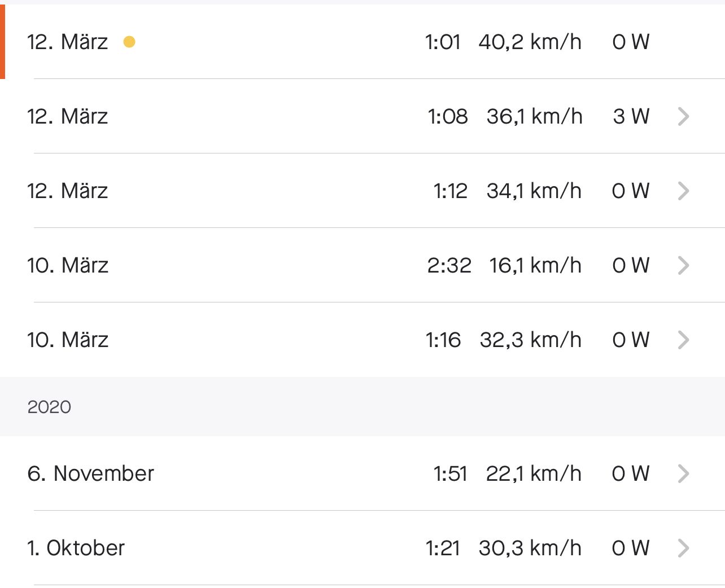Screen dimensions: 725x588
Task: Click the 1. Oktober date label
Action: (76, 548)
